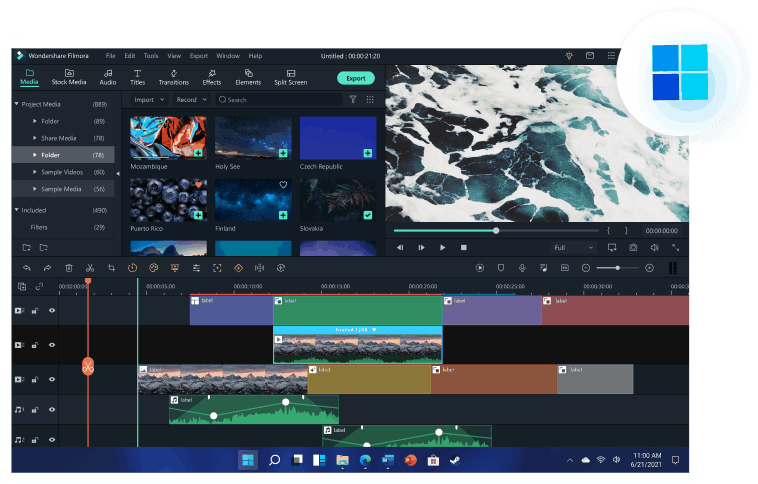Toggle the lock on the top video track
Screen dimensions: 758x484
coord(35,311)
